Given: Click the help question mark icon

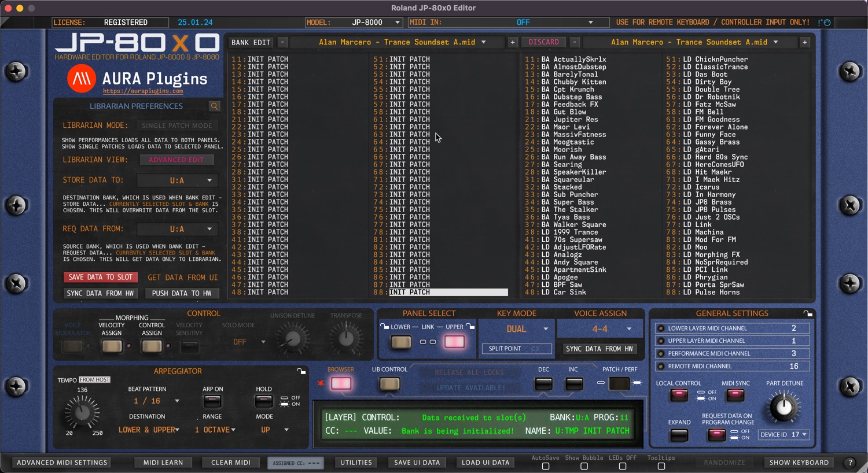Looking at the screenshot, I should click(849, 463).
